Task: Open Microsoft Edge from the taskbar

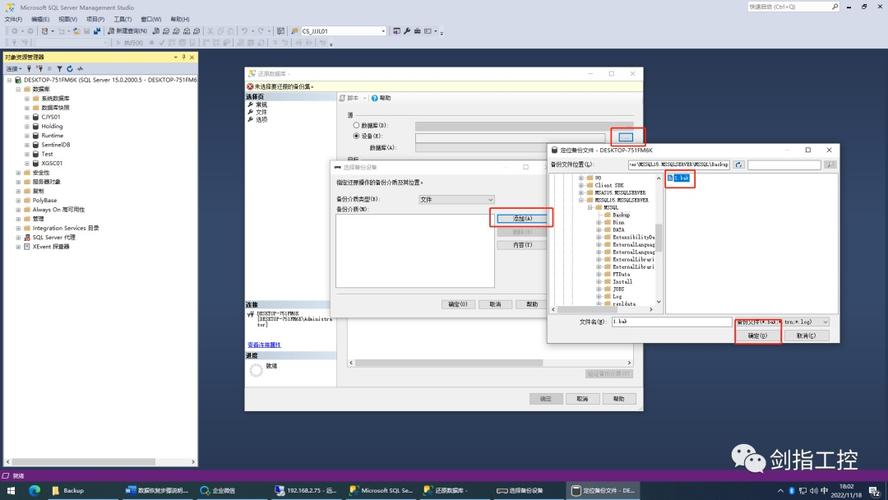Action: tap(34, 490)
